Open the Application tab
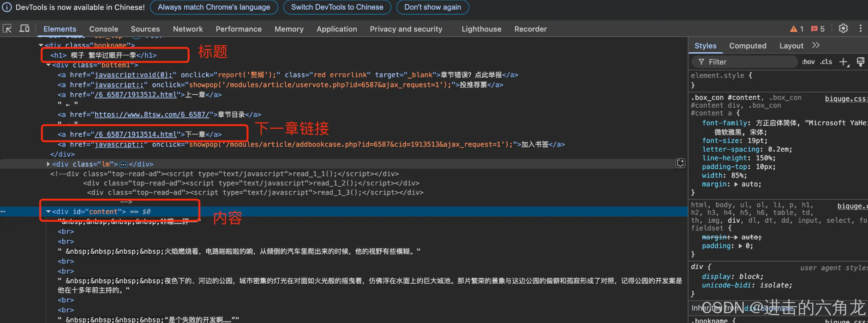 pyautogui.click(x=337, y=29)
